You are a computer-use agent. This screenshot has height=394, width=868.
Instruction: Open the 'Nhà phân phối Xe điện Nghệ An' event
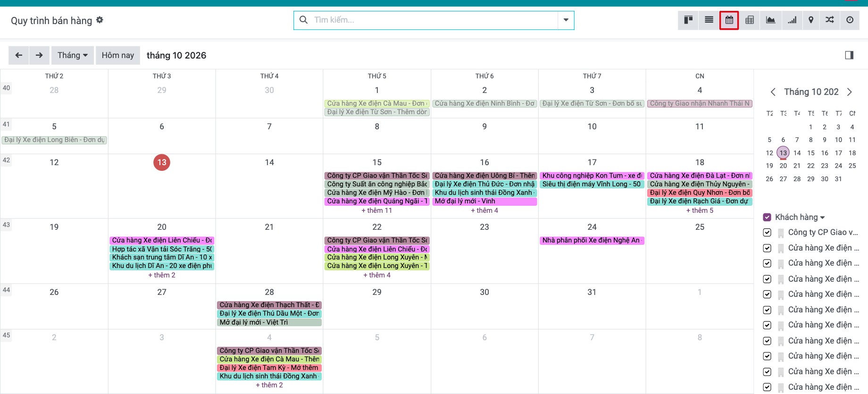pos(592,240)
